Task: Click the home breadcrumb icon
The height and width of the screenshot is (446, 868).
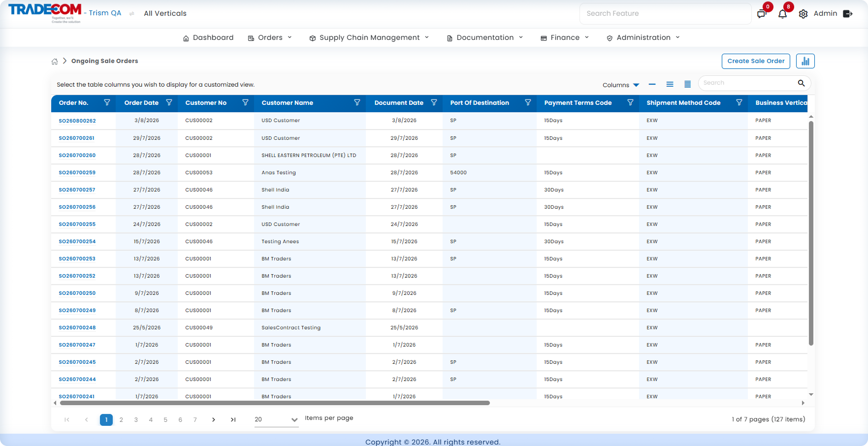Action: coord(55,62)
